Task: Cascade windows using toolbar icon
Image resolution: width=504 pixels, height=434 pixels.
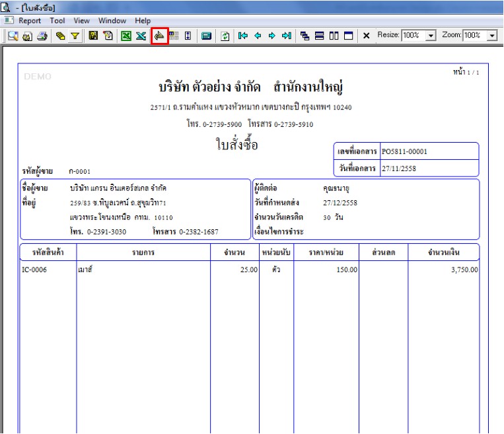Action: [x=305, y=36]
